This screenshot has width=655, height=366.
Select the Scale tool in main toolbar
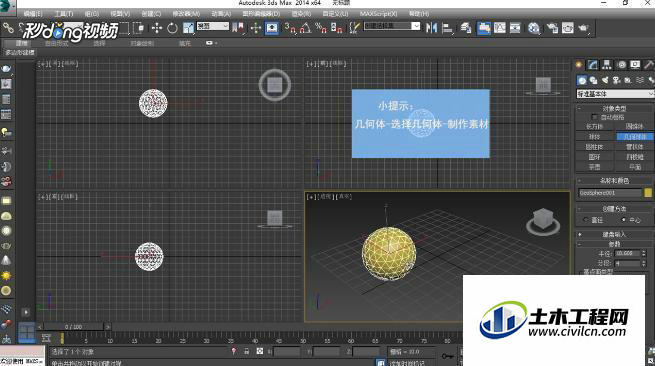tap(188, 28)
